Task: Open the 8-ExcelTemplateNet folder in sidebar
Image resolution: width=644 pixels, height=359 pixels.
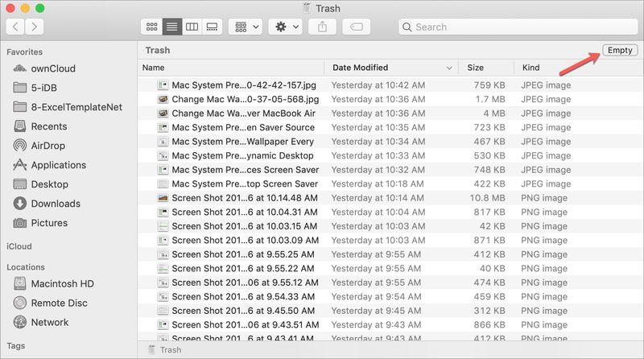Action: [68, 107]
